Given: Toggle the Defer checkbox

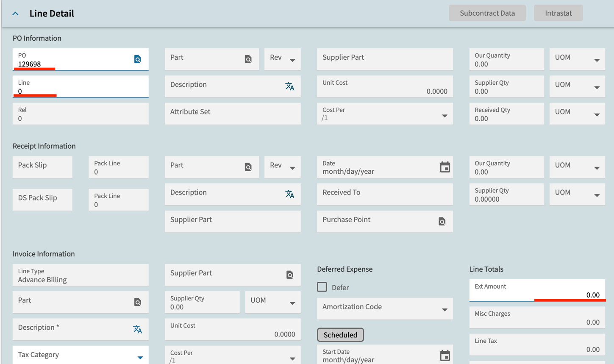Looking at the screenshot, I should coord(322,287).
